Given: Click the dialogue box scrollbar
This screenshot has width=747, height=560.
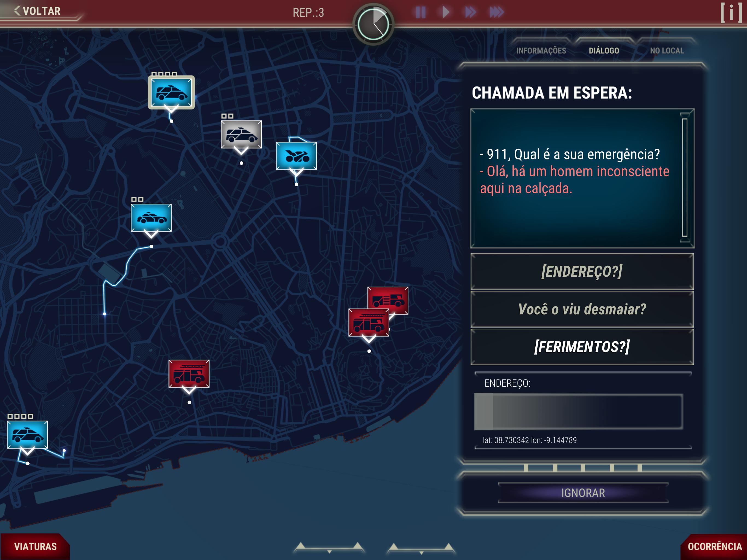Looking at the screenshot, I should (685, 178).
